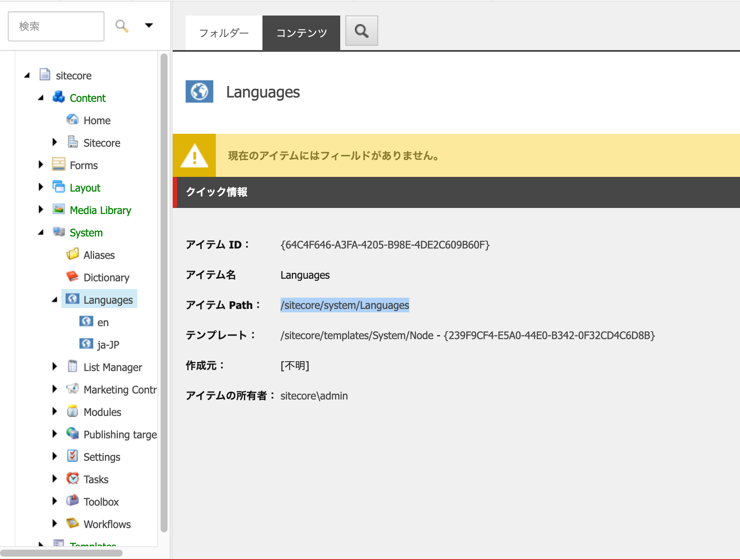The width and height of the screenshot is (740, 560).
Task: Click the Forms item icon
Action: tap(59, 164)
